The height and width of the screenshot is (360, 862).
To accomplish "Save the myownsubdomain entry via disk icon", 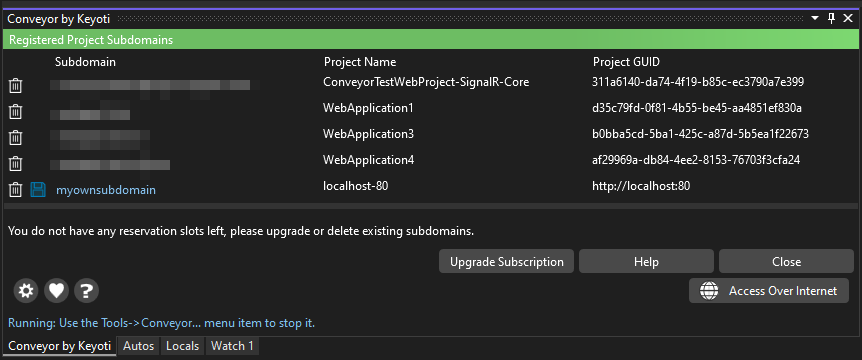I will click(37, 190).
